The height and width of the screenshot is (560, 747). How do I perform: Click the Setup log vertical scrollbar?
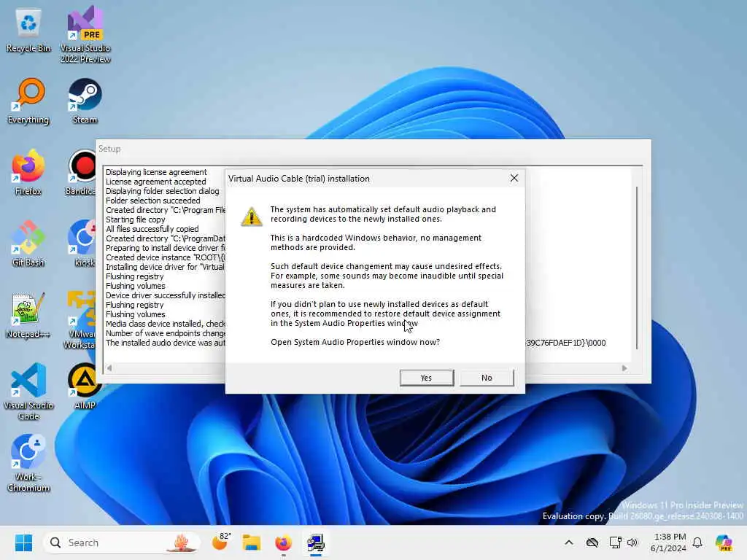tap(637, 268)
